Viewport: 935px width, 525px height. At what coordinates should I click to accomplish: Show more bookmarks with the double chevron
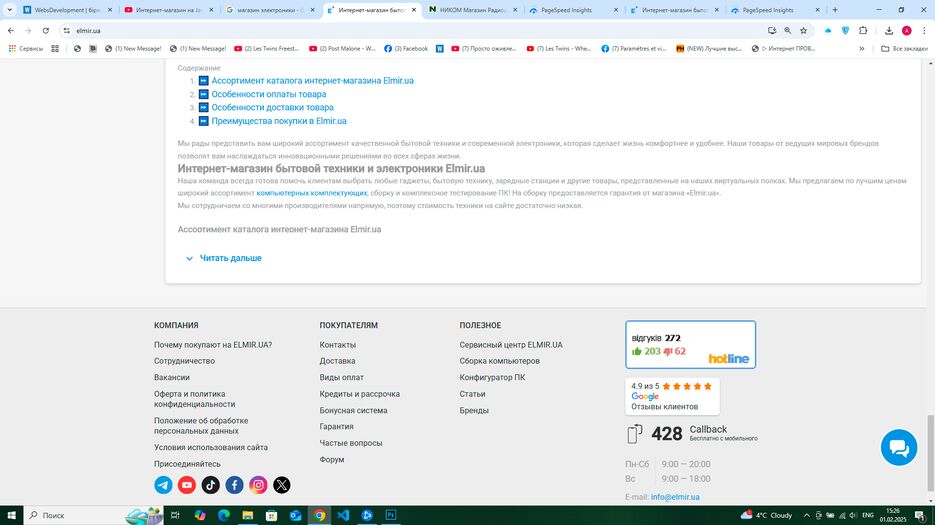click(862, 48)
